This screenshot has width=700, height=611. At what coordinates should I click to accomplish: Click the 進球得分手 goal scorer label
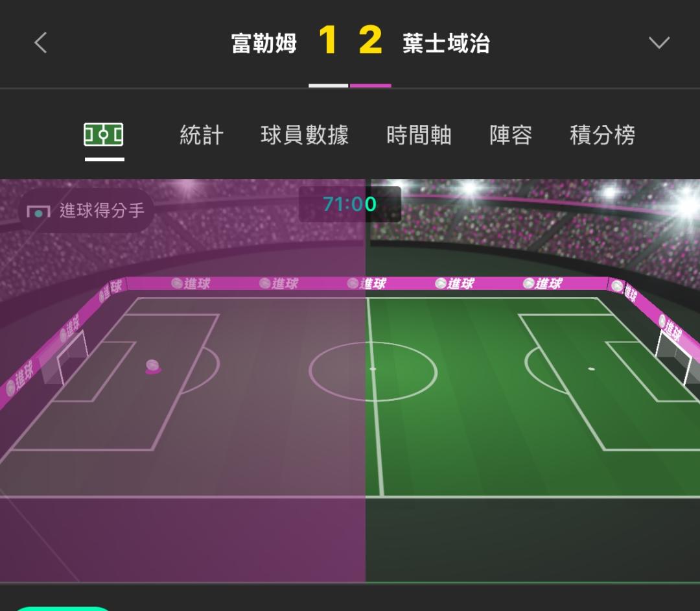tap(102, 210)
